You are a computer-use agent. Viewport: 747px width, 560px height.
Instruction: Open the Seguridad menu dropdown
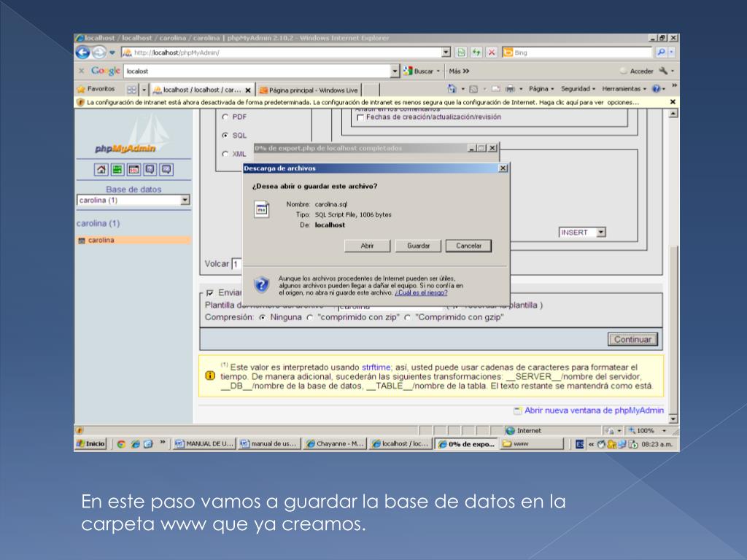point(578,88)
